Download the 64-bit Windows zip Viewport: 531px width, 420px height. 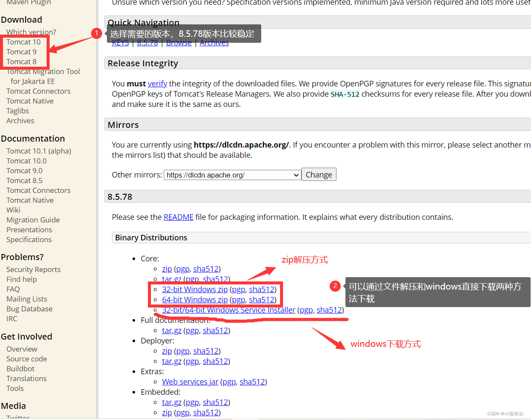click(195, 300)
